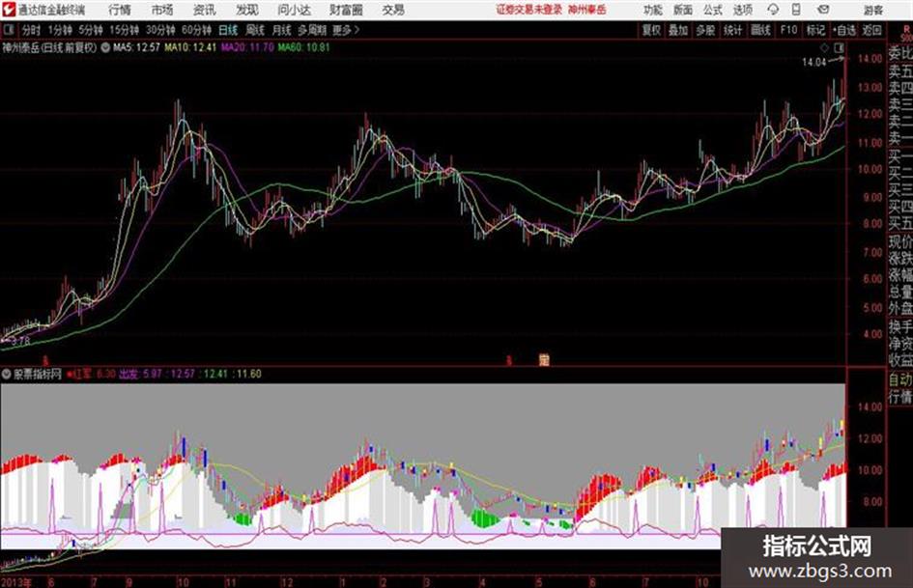
Task: Switch to 15分钟 period
Action: 125,30
